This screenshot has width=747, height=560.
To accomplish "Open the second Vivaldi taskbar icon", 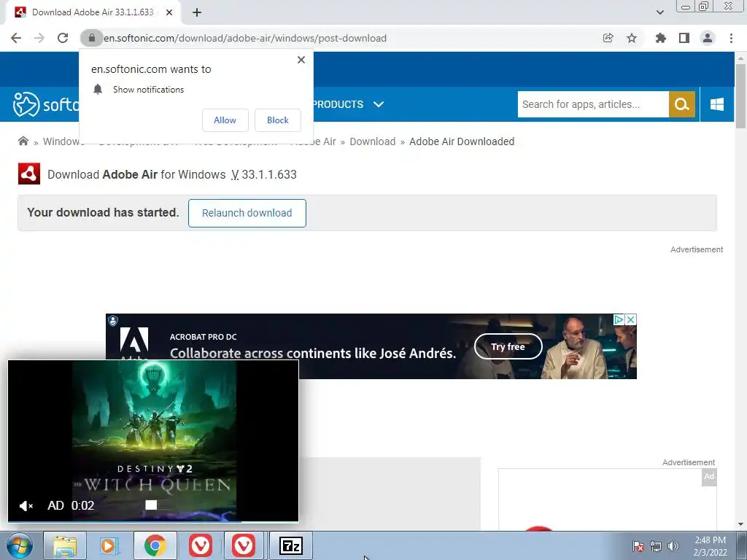I will (x=244, y=545).
